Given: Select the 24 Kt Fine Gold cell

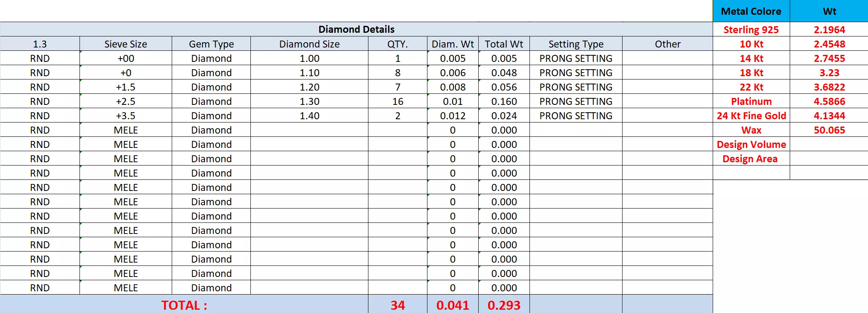Looking at the screenshot, I should pyautogui.click(x=751, y=116).
